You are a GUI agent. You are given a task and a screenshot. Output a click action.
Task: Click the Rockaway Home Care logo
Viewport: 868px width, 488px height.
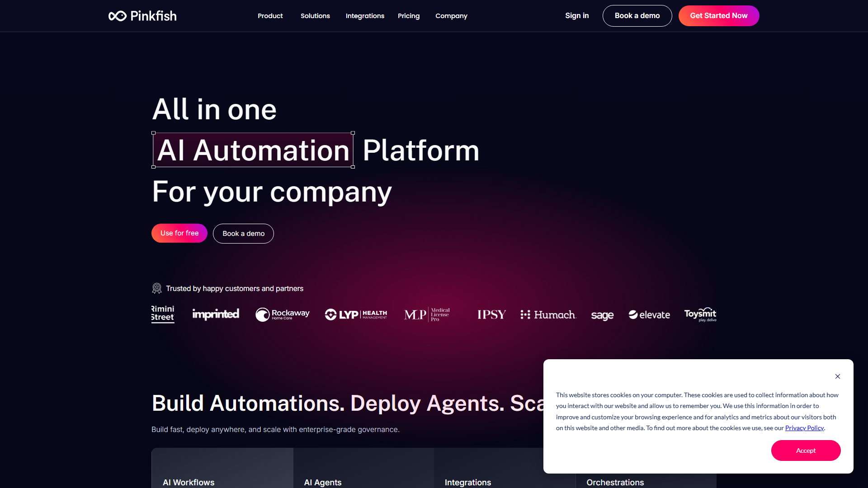pos(283,314)
